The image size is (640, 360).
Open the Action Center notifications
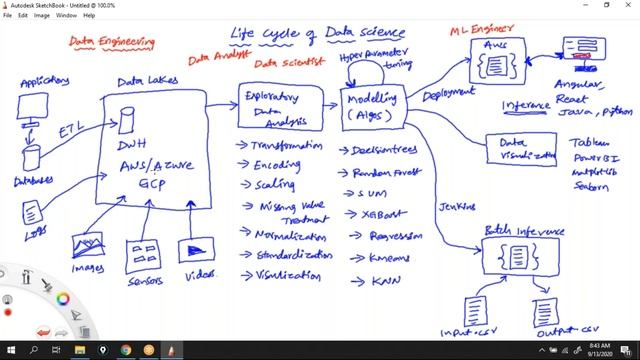[626, 350]
